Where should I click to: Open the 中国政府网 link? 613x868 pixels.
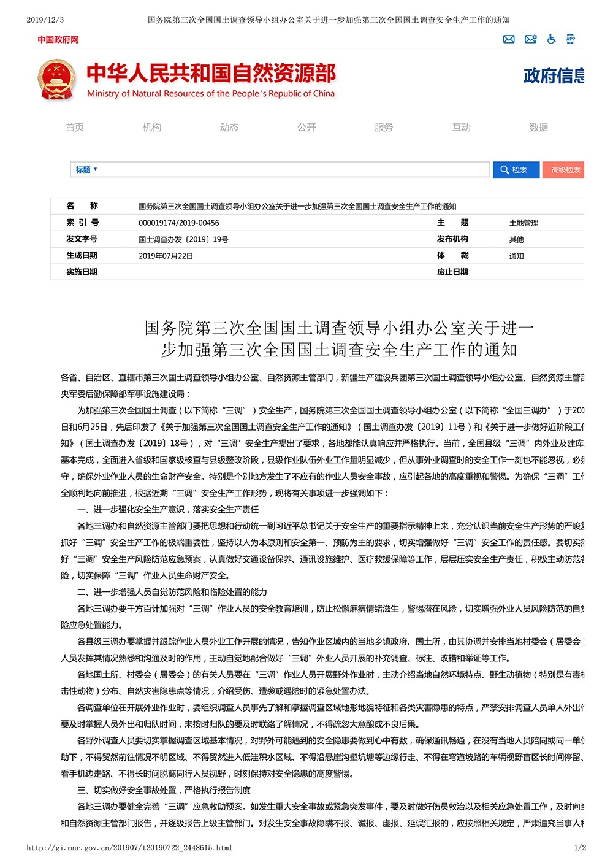click(x=58, y=39)
